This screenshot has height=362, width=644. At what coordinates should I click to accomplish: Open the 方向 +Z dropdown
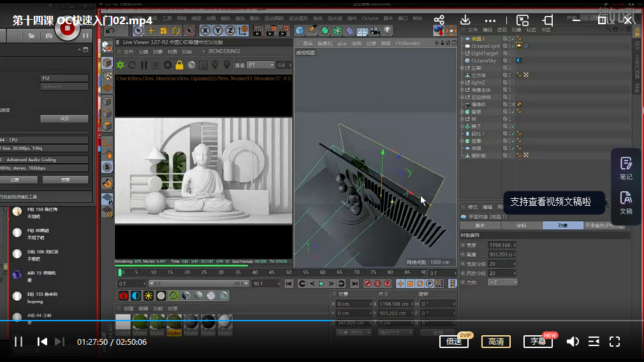(502, 282)
